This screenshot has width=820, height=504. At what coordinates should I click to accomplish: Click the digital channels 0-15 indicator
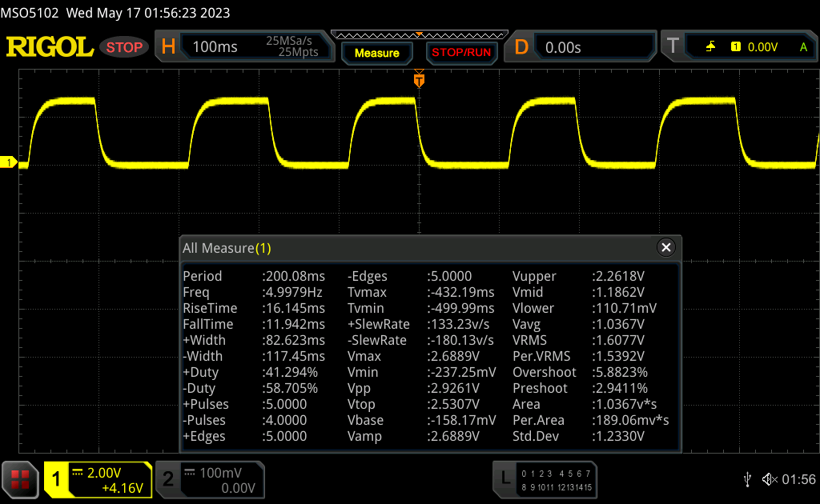tap(556, 480)
